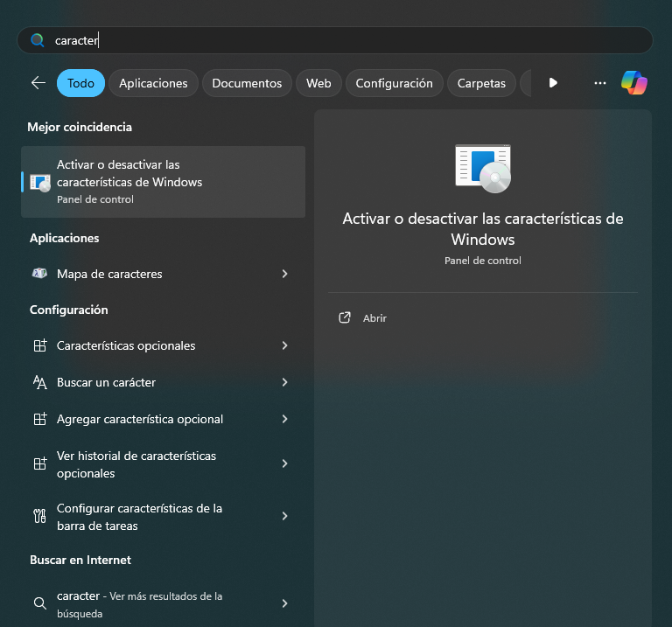
Task: Click the search magnifier in search box
Action: [38, 40]
